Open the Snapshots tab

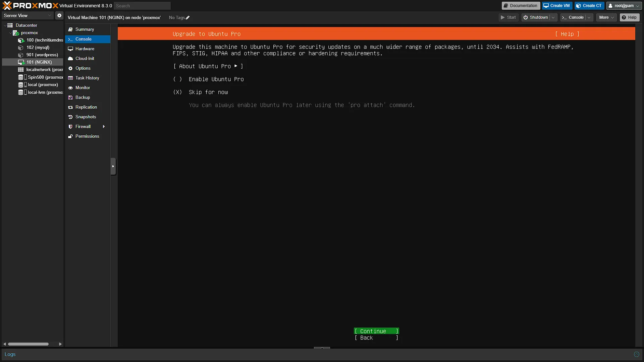pos(88,117)
